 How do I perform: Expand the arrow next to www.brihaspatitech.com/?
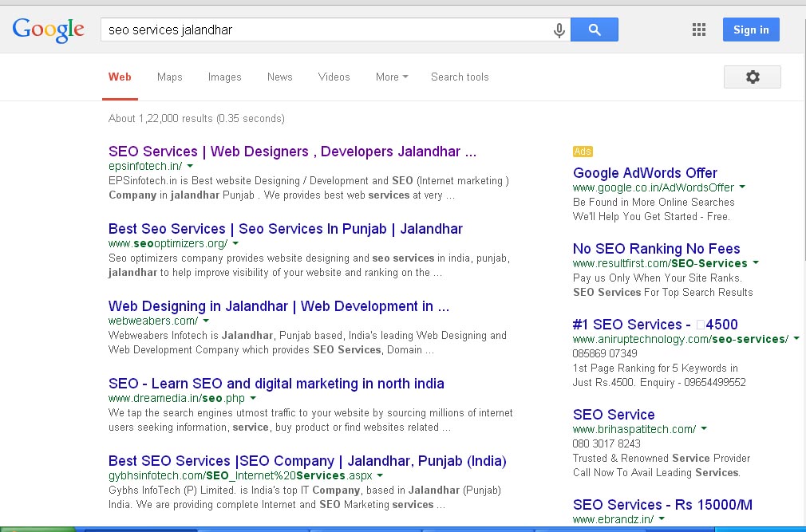point(704,429)
